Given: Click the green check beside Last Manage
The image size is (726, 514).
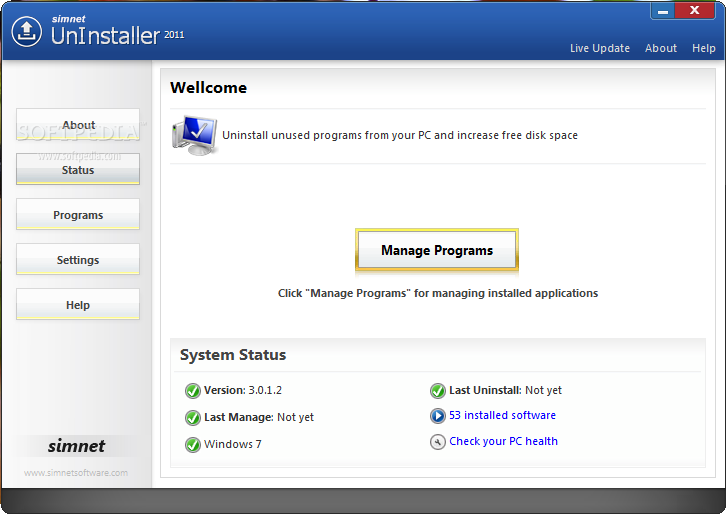Looking at the screenshot, I should point(193,418).
